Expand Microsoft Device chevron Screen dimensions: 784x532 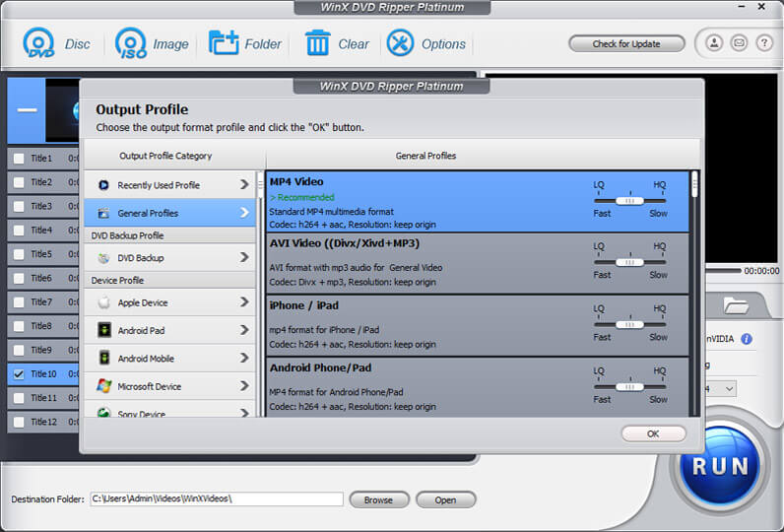click(244, 386)
